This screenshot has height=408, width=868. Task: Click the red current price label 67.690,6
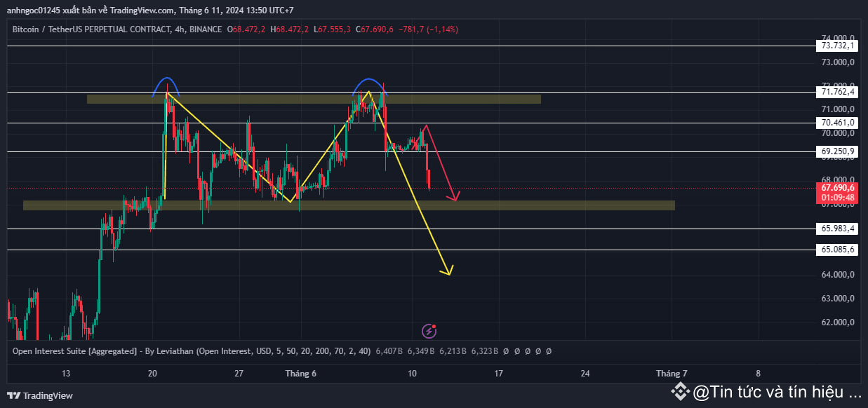pyautogui.click(x=837, y=188)
